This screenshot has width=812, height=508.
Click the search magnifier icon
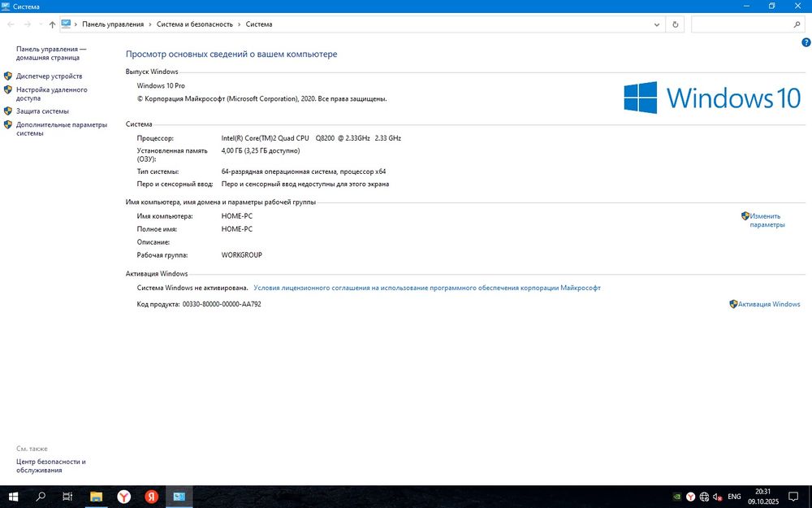click(x=797, y=24)
